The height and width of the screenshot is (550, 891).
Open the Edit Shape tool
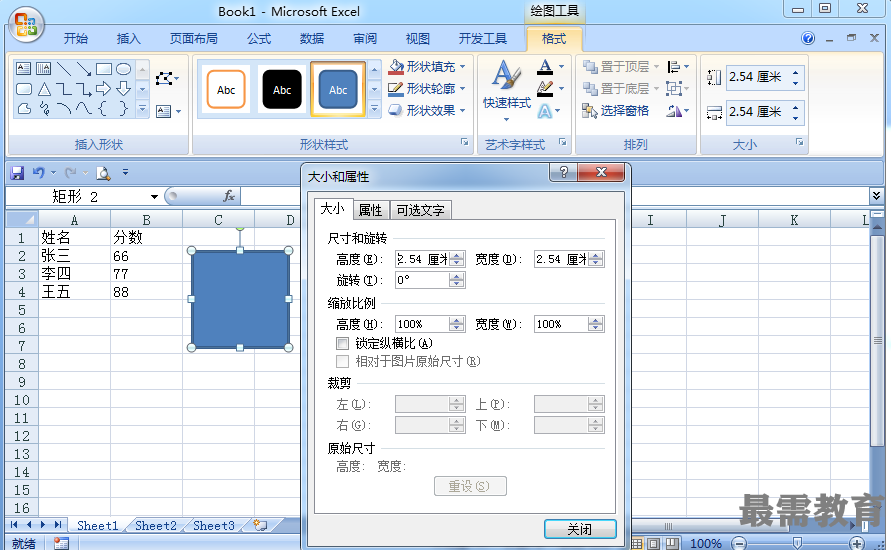167,78
